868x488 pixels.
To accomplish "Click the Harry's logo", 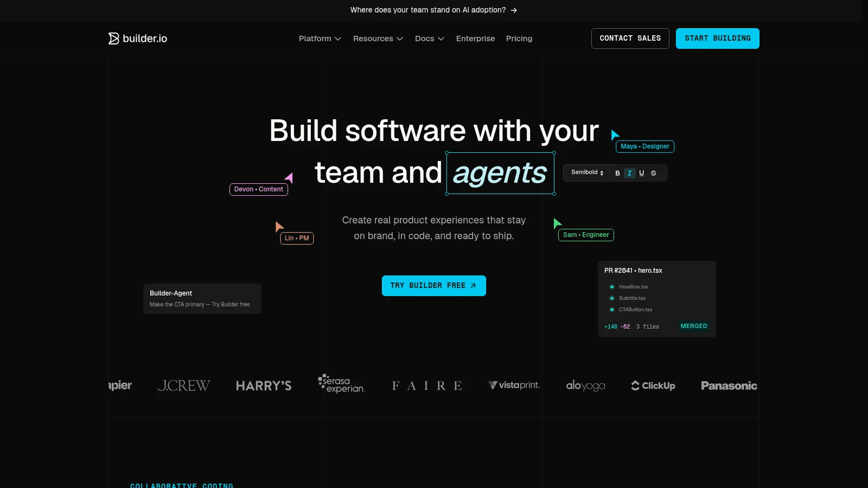I will [264, 386].
